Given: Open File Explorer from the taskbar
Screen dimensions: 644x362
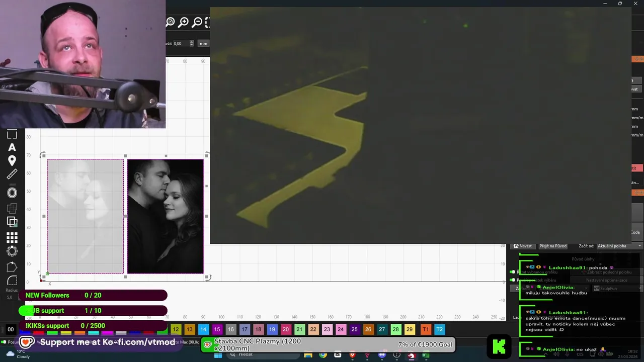Looking at the screenshot, I should [x=308, y=355].
